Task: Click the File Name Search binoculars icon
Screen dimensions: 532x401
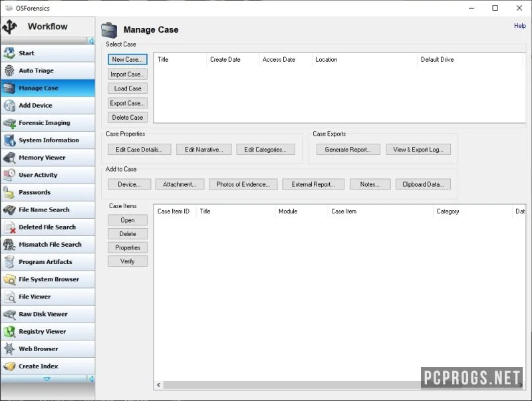Action: 9,209
